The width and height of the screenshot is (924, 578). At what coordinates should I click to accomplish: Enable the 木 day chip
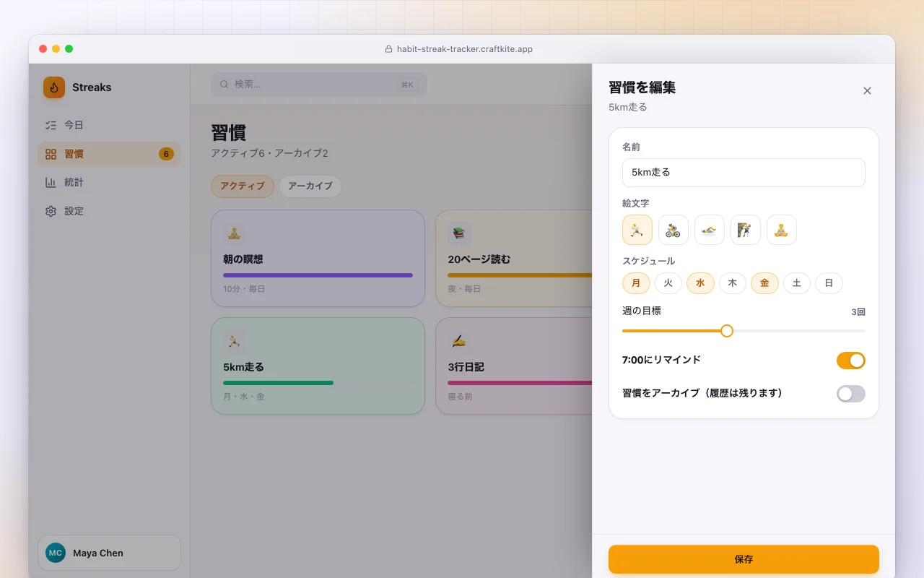[x=733, y=283]
